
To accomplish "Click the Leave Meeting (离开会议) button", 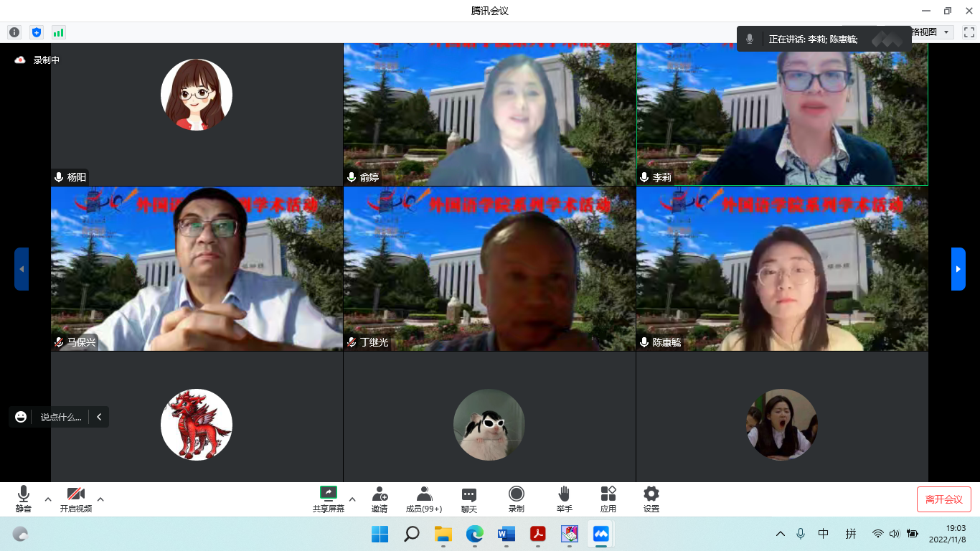I will point(943,499).
